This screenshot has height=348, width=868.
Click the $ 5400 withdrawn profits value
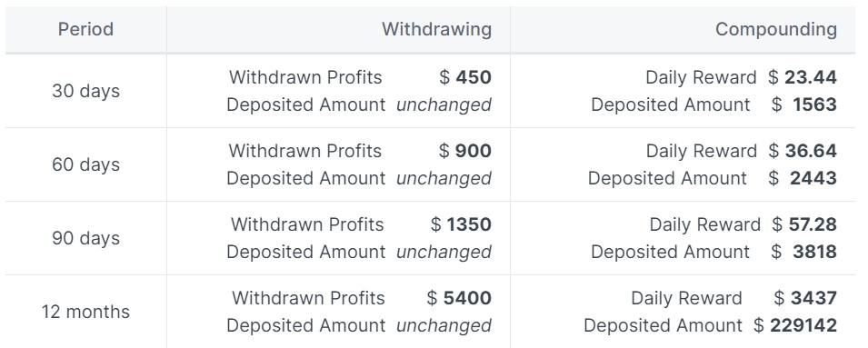(x=459, y=298)
